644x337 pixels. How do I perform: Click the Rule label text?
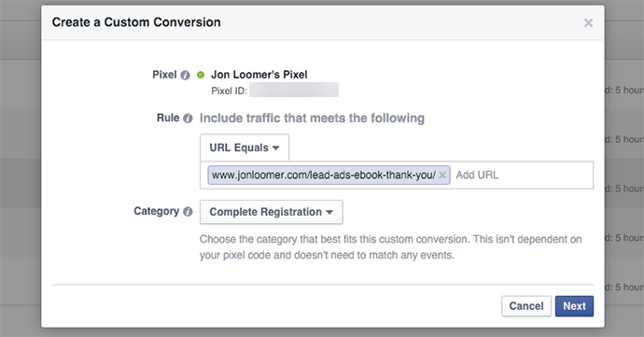point(168,118)
